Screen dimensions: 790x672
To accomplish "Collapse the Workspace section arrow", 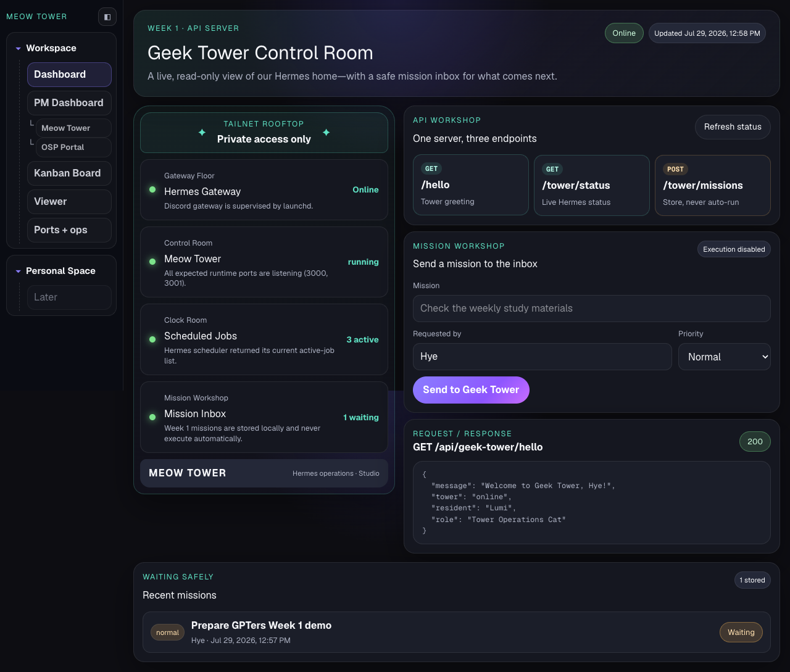I will coord(19,48).
